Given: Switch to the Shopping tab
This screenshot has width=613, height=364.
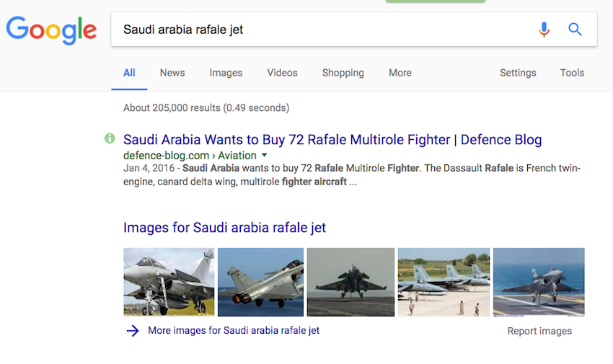Looking at the screenshot, I should pos(343,73).
